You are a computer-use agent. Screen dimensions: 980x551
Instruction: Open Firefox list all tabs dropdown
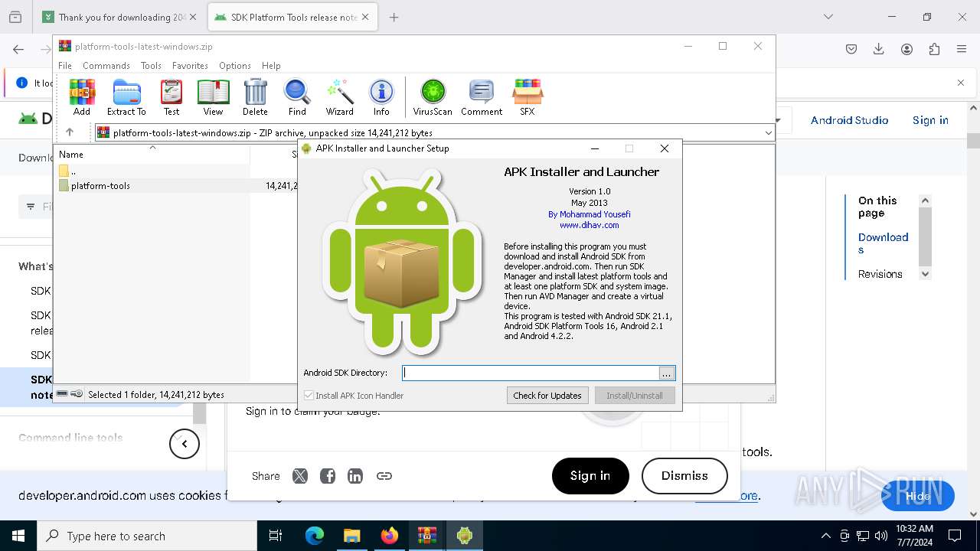pos(828,17)
